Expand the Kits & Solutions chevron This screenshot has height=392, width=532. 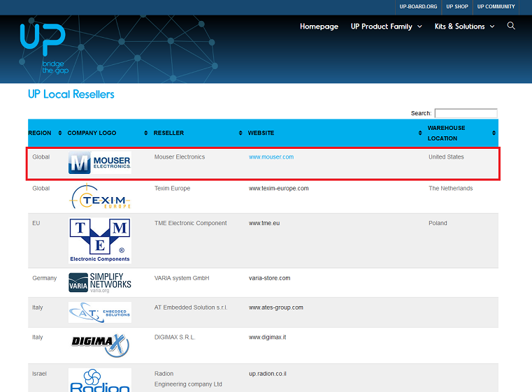[492, 27]
